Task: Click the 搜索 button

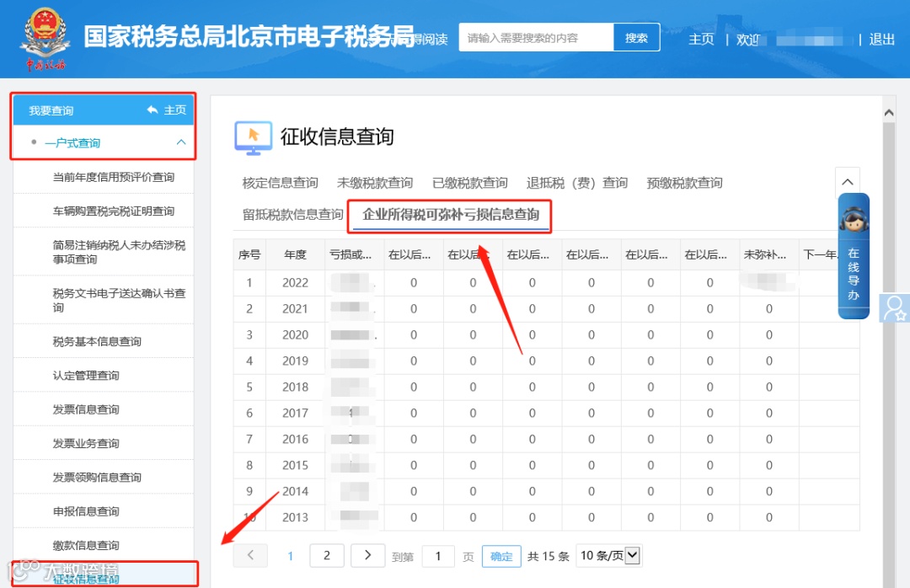Action: point(636,38)
